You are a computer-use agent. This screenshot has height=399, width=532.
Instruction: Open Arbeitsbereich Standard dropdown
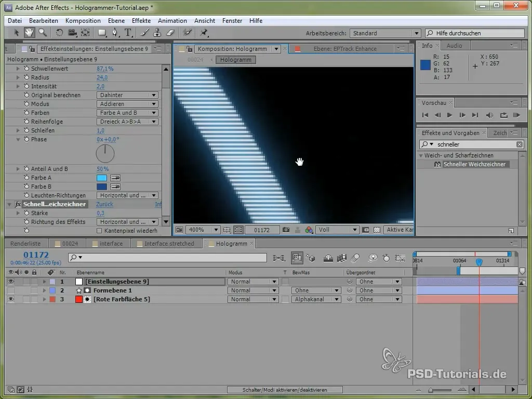385,33
